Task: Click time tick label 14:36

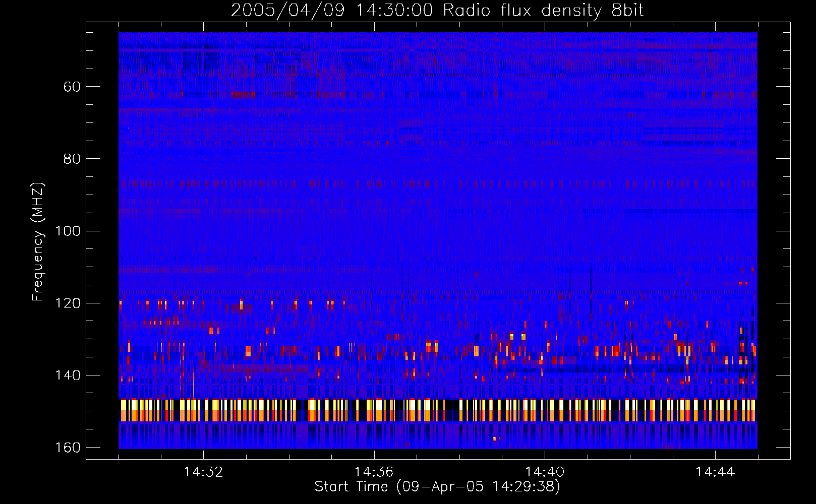Action: [x=374, y=472]
